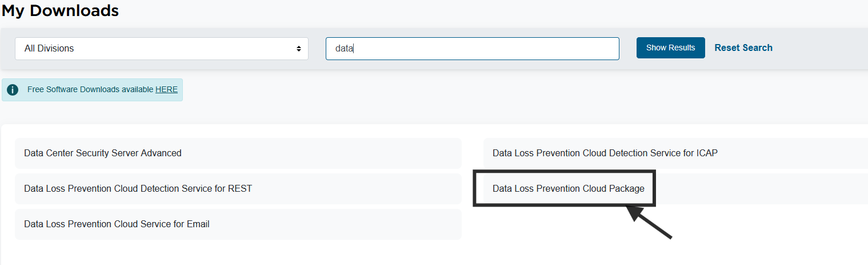The width and height of the screenshot is (868, 265).
Task: Click the info icon in the banner
Action: [x=13, y=90]
